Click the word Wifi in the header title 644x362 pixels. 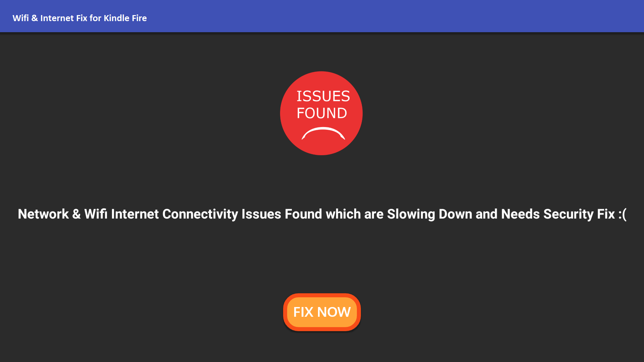click(x=20, y=18)
